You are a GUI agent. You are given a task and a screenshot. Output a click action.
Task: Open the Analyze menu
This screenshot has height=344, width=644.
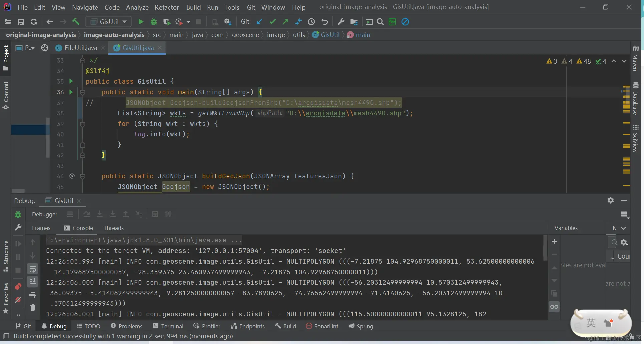click(137, 7)
